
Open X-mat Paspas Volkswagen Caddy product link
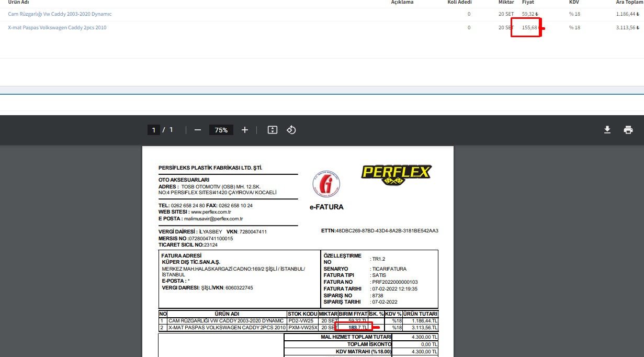click(x=57, y=28)
